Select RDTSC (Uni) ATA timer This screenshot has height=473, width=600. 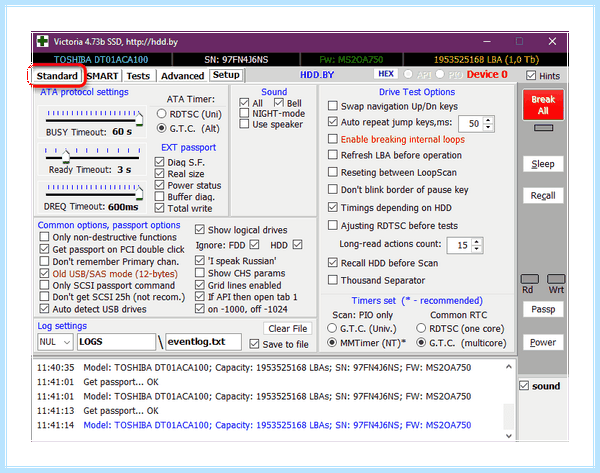point(161,114)
